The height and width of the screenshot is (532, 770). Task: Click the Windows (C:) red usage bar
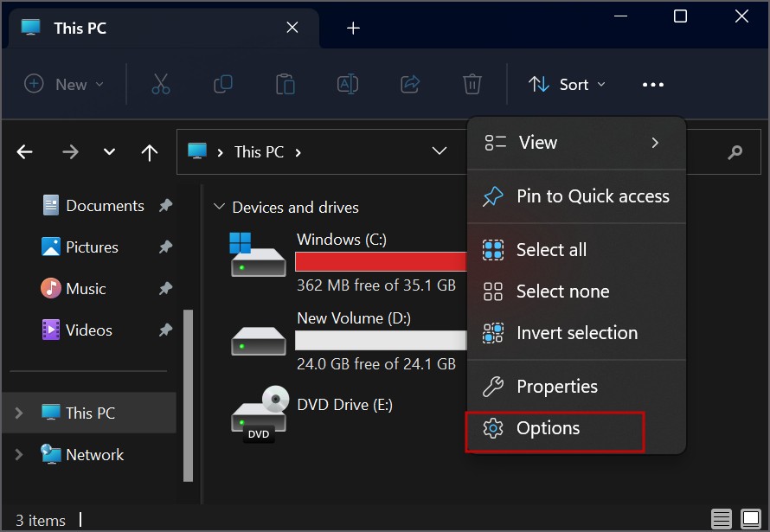coord(381,261)
